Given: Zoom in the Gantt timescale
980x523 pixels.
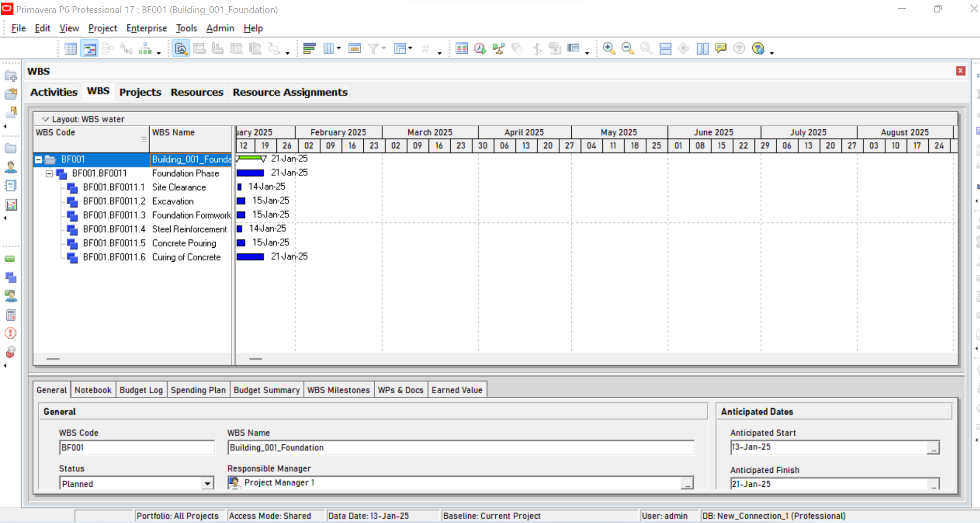Looking at the screenshot, I should [609, 49].
